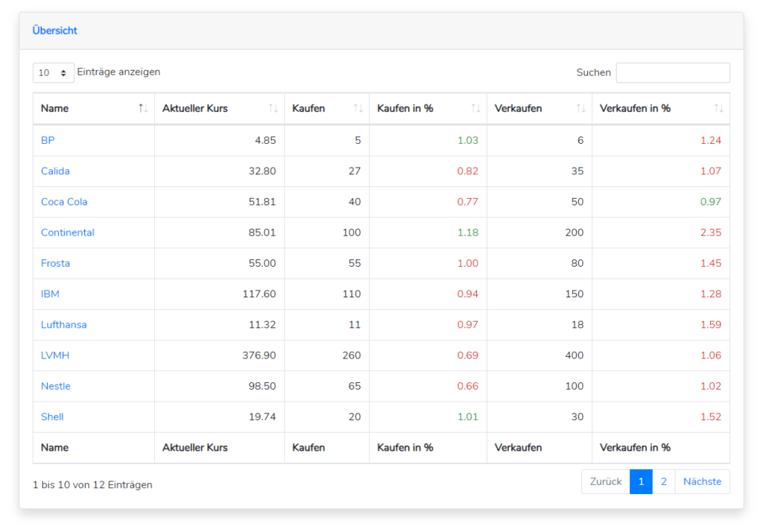This screenshot has height=532, width=763.
Task: Click the Verkaufen in % header label
Action: coord(635,108)
